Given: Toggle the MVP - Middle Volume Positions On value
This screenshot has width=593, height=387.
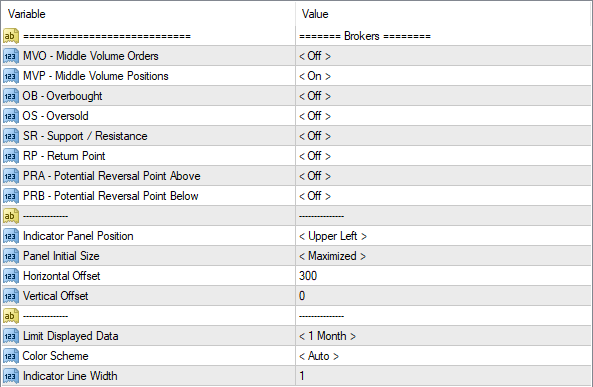Looking at the screenshot, I should click(315, 76).
